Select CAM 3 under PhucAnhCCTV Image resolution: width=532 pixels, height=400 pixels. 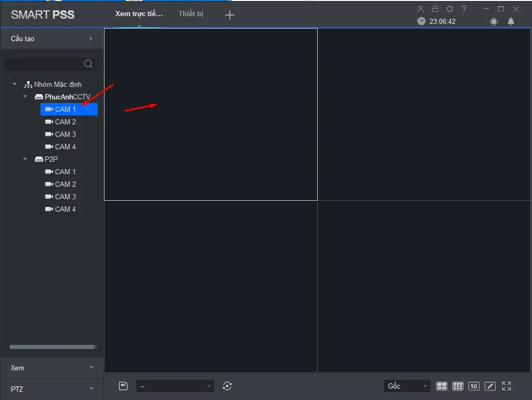65,134
